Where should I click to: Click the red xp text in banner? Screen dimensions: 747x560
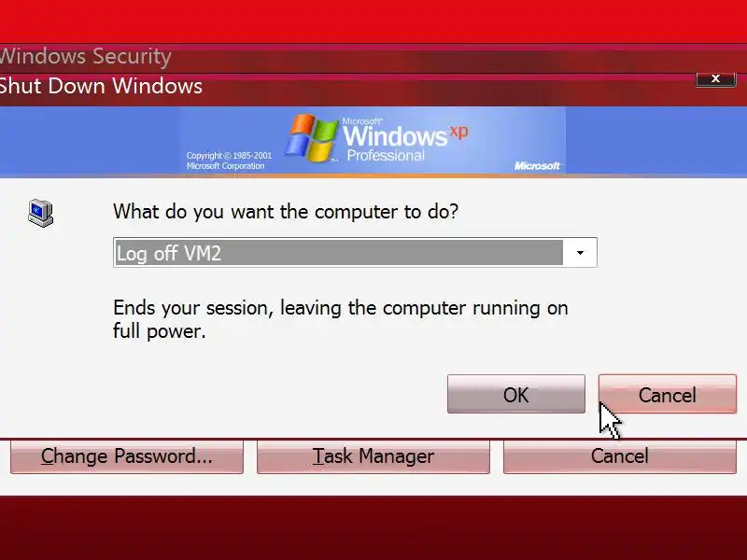(458, 132)
